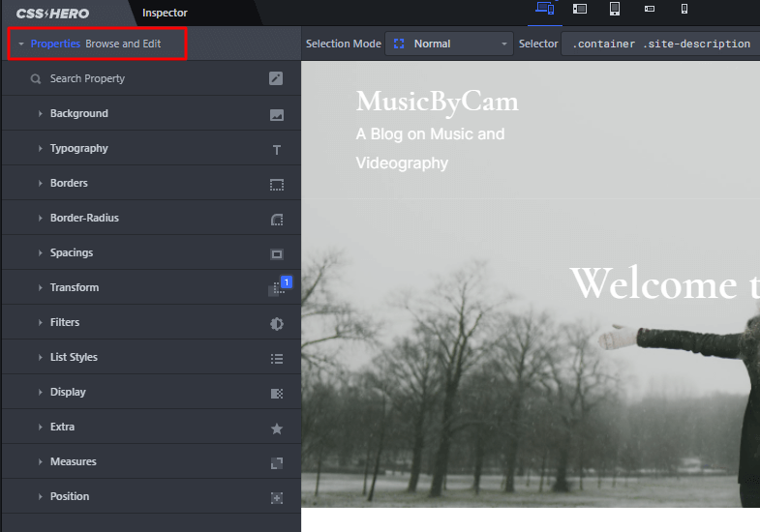760x532 pixels.
Task: Expand the Filters property group
Action: tap(151, 322)
